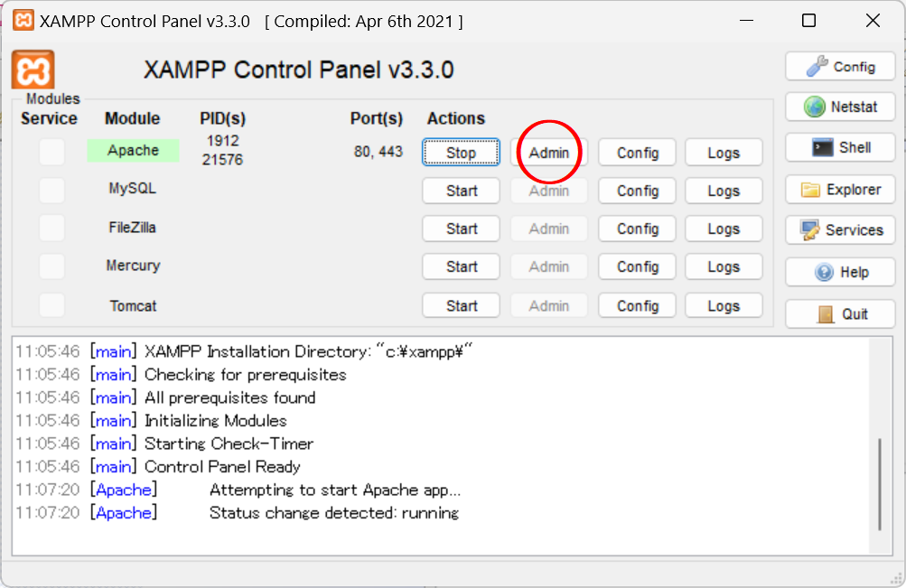Screen dimensions: 906x588
Task: Open Config for FileZilla module
Action: pos(637,229)
